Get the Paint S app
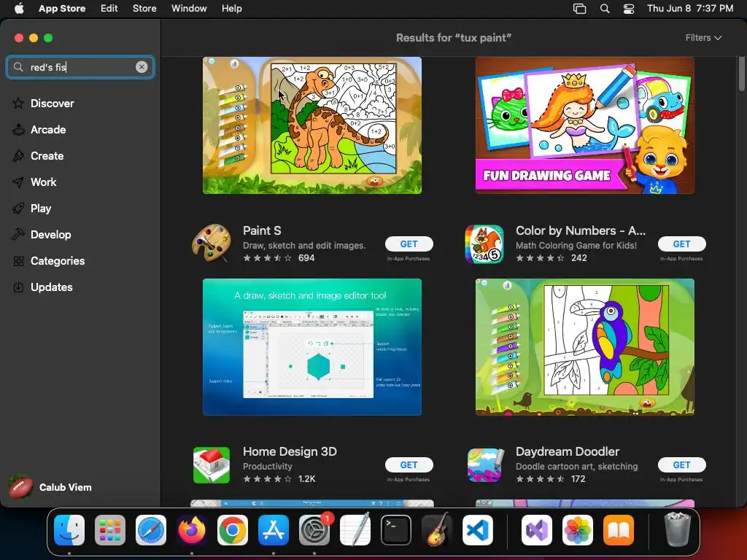 tap(409, 244)
